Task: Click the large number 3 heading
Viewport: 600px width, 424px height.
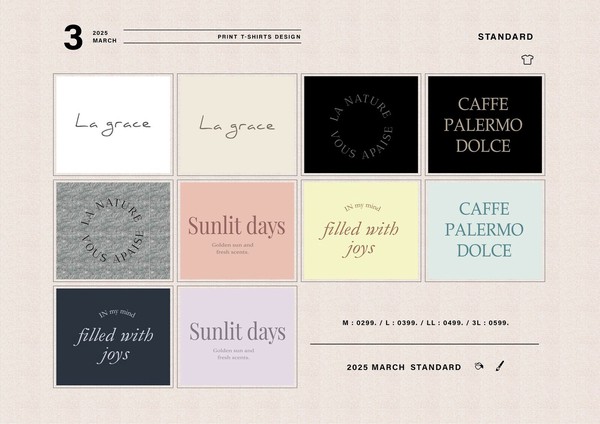Action: (73, 37)
